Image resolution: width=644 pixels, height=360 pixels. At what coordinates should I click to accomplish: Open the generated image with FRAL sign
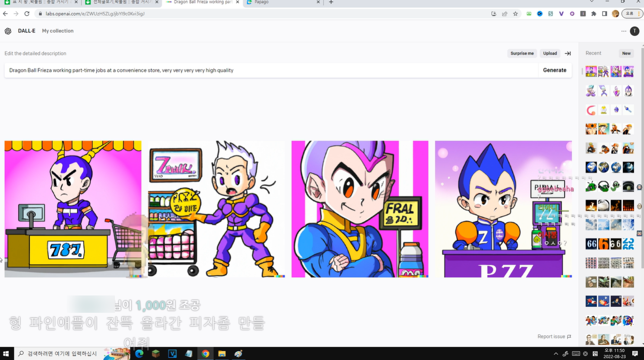pos(360,209)
